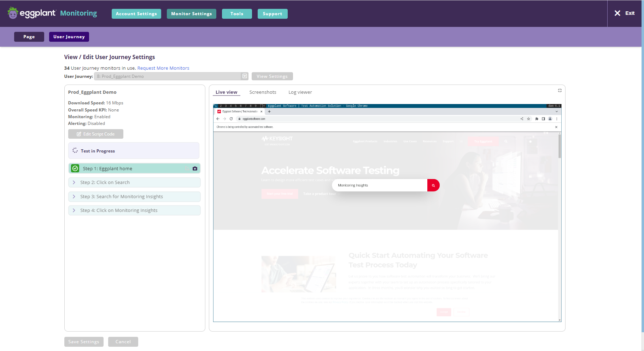Switch to the Screenshots tab
Viewport: 644px width, 351px height.
click(263, 92)
